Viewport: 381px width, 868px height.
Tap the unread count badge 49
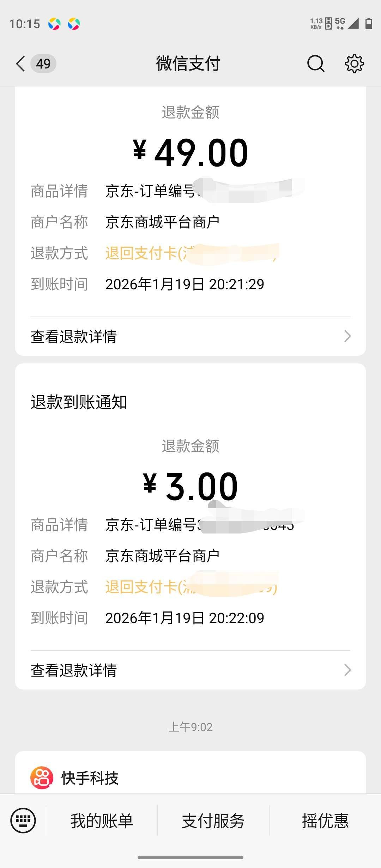[43, 64]
